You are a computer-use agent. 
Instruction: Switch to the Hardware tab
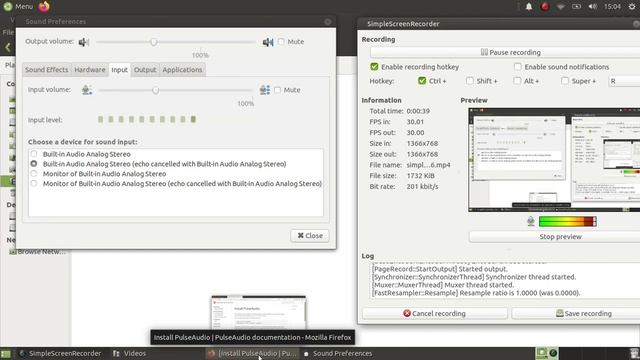(90, 70)
